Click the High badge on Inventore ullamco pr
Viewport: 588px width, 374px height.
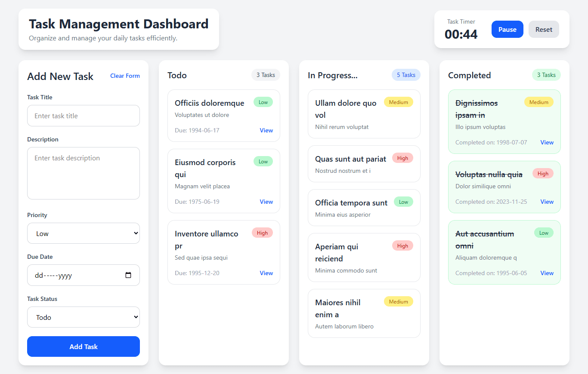pos(262,233)
